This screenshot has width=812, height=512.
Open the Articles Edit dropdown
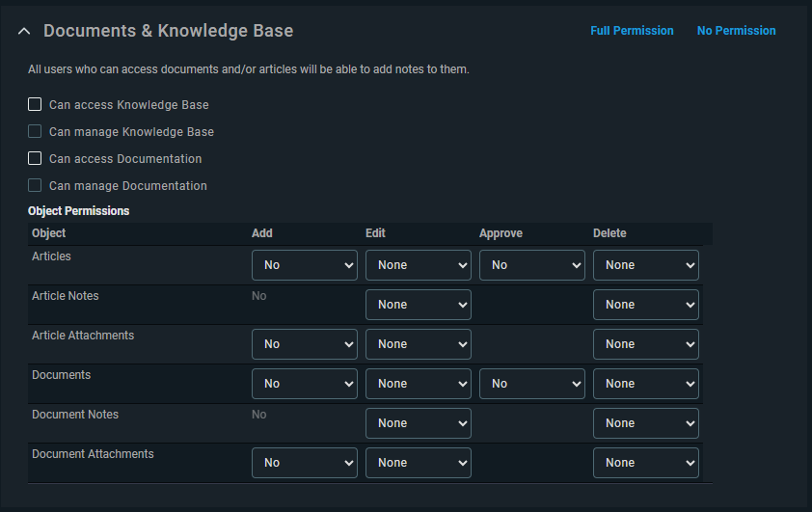[419, 265]
